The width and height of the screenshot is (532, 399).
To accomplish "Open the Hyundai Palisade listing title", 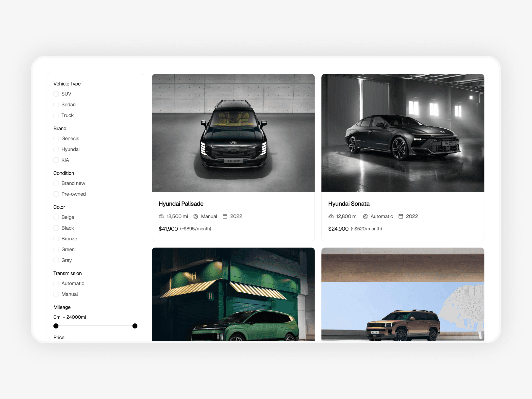I will [181, 204].
